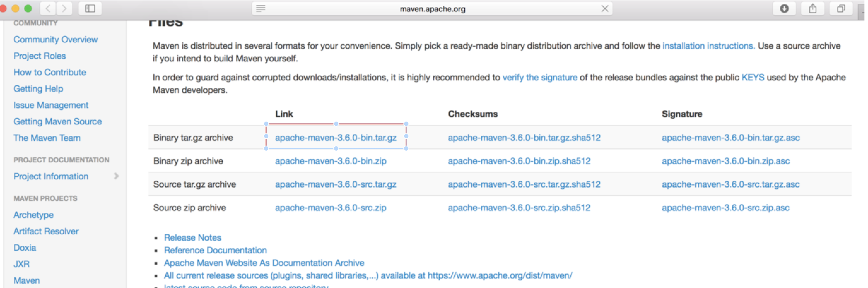Follow the installation instructions link
Viewport: 868px width, 288px height.
[709, 46]
